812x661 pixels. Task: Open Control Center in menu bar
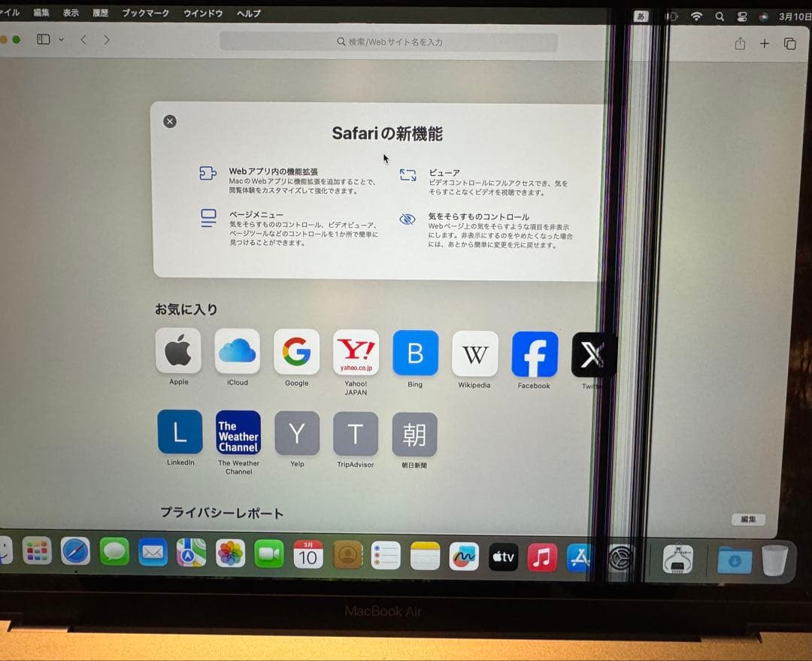pos(742,17)
